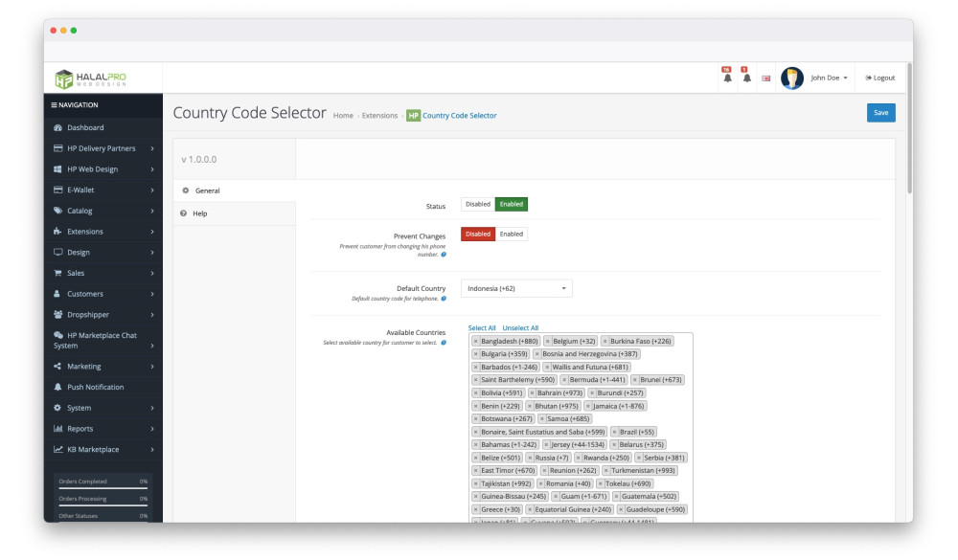Open the notification bell showing 16 alerts
The image size is (958, 560).
(x=727, y=78)
